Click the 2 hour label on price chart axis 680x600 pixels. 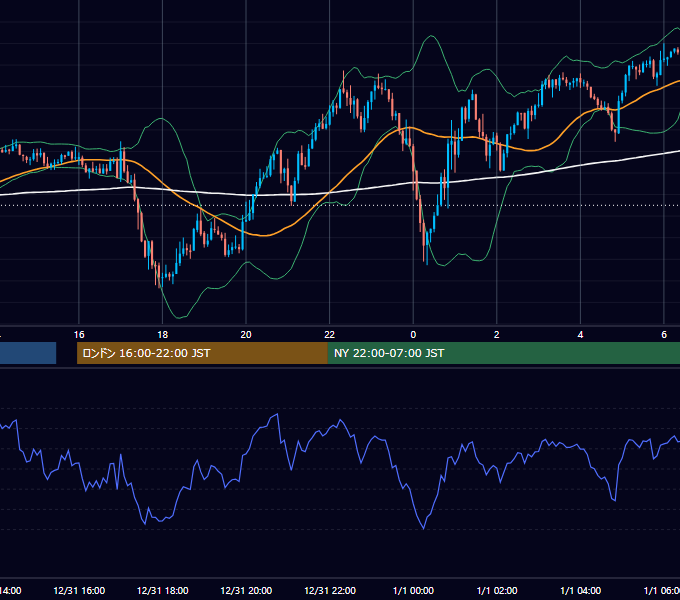click(497, 334)
